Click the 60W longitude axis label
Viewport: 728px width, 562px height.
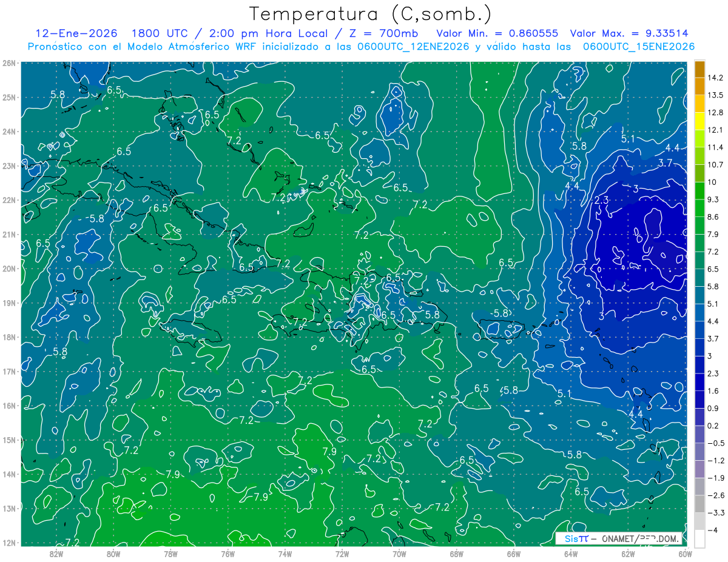pyautogui.click(x=686, y=554)
